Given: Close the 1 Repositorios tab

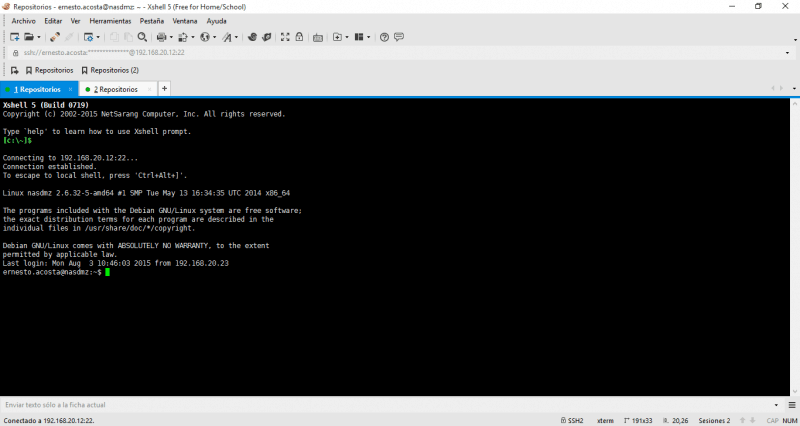Looking at the screenshot, I should tap(70, 89).
